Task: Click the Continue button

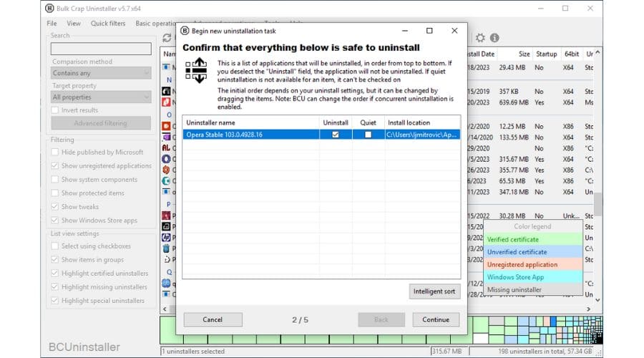Action: [436, 319]
